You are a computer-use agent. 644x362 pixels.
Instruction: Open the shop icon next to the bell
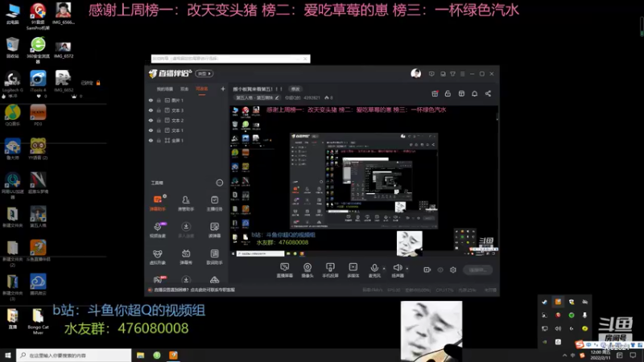tap(461, 93)
